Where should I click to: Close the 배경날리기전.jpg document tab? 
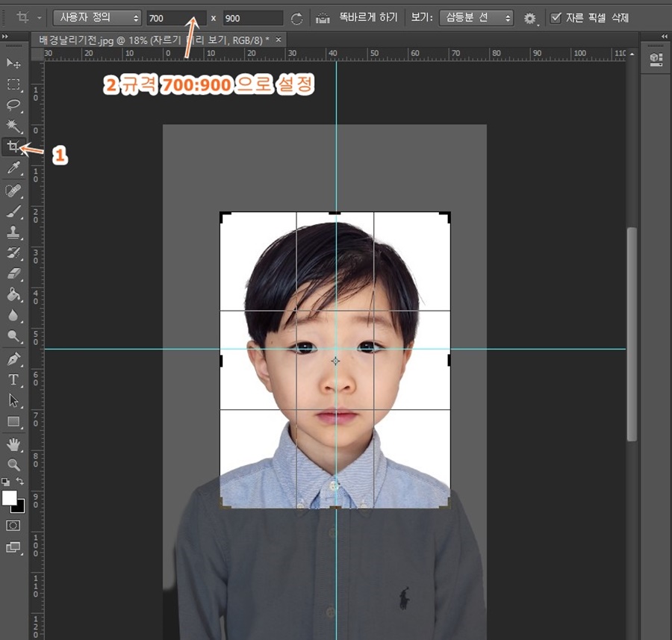[279, 40]
